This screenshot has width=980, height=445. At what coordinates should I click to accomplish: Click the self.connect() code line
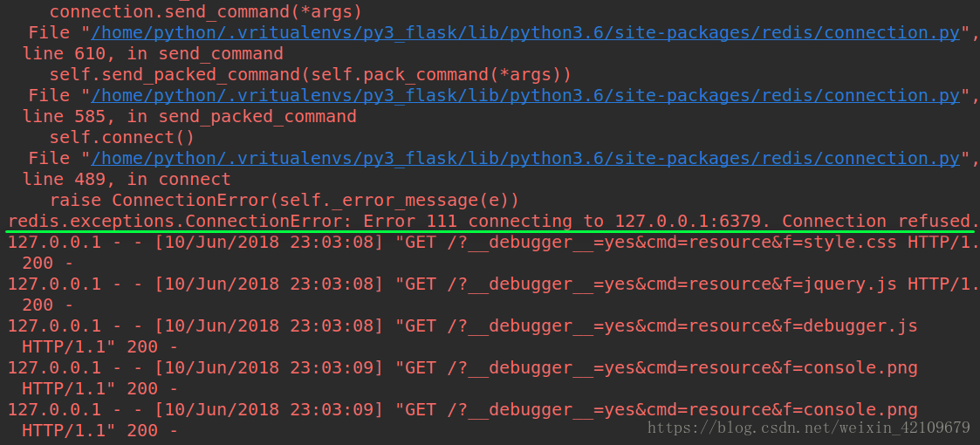point(122,138)
